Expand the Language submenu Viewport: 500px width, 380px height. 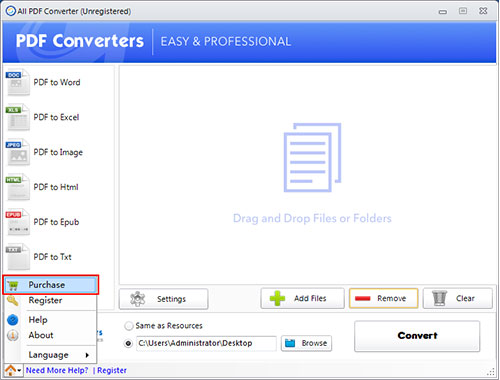51,355
